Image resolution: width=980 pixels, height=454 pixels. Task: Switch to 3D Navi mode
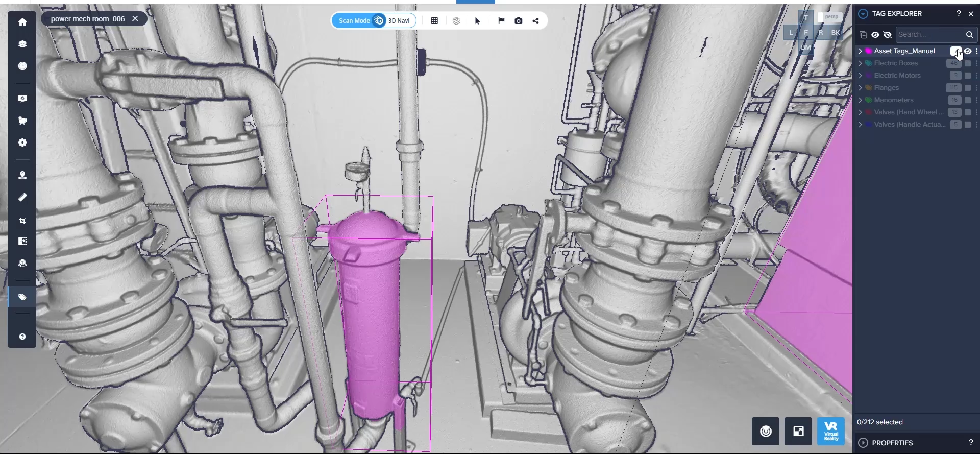(x=399, y=21)
